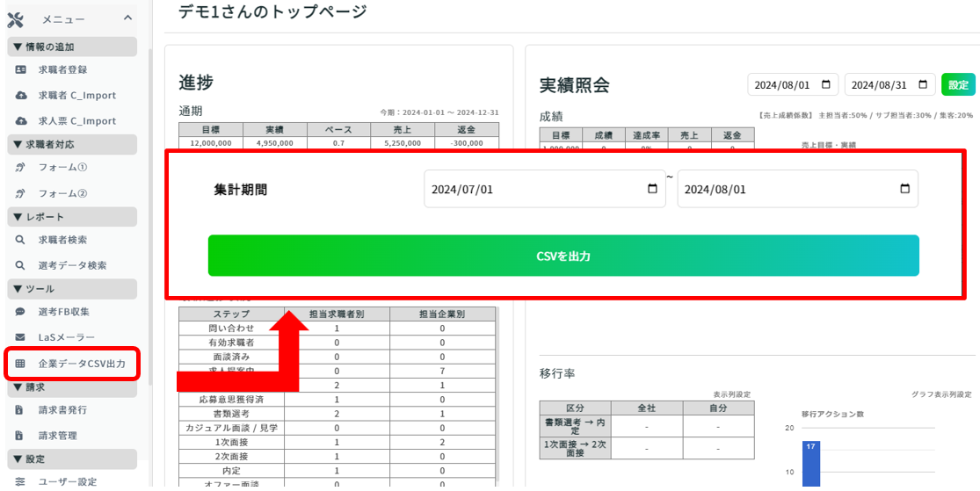Collapse the ▼ 求職者対応 section
980x491 pixels.
click(72, 144)
